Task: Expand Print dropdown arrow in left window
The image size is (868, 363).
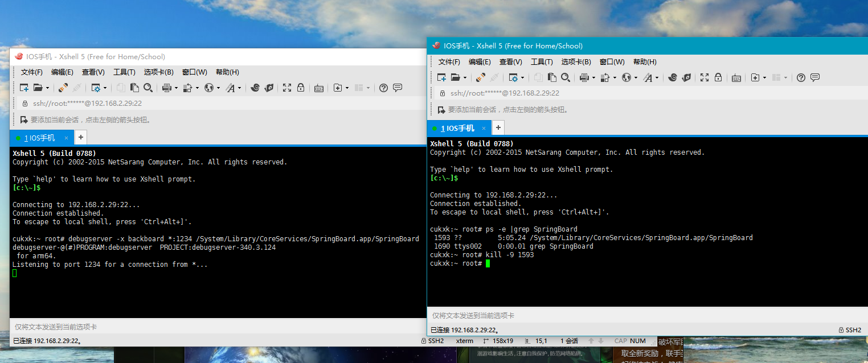Action: pos(176,88)
